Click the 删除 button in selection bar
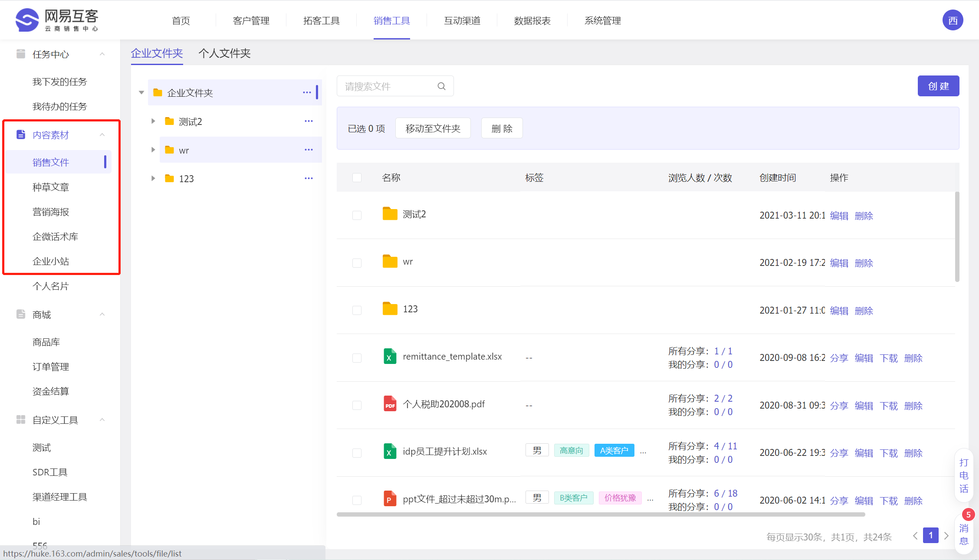This screenshot has width=979, height=560. (502, 128)
